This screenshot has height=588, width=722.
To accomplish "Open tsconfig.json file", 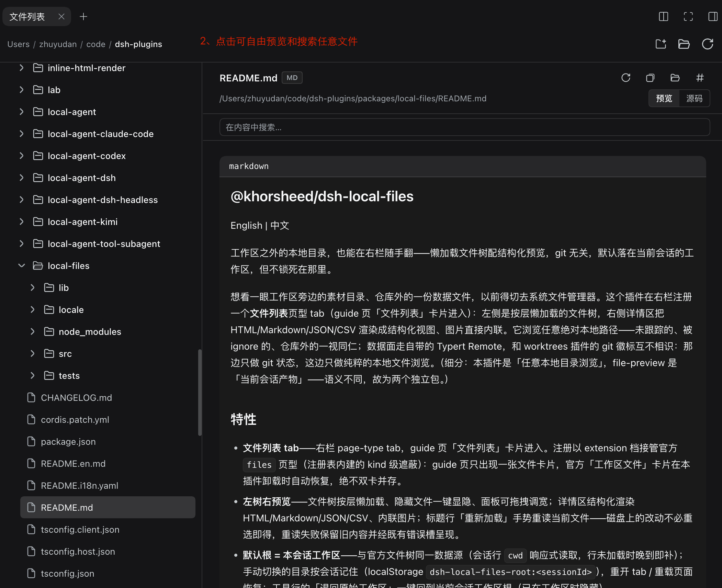I will [x=108, y=574].
